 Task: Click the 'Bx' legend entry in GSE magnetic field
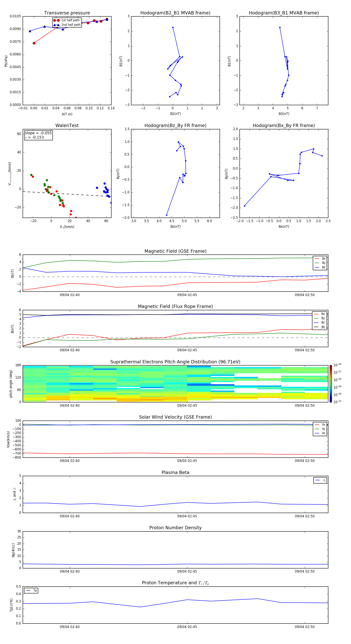[x=320, y=259]
